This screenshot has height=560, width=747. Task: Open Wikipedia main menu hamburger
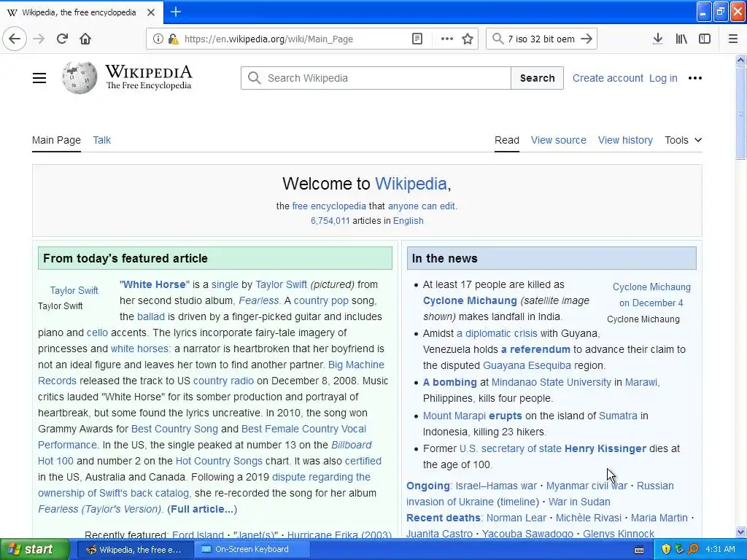[x=39, y=78]
